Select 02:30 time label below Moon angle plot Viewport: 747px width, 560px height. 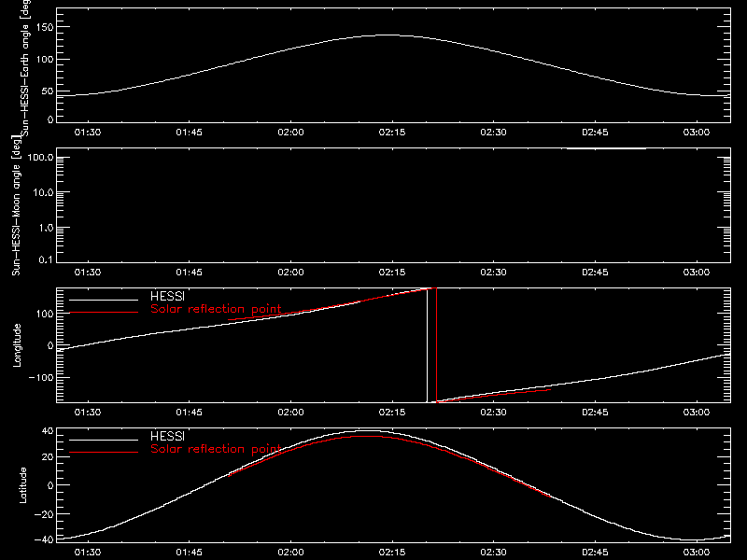point(494,273)
